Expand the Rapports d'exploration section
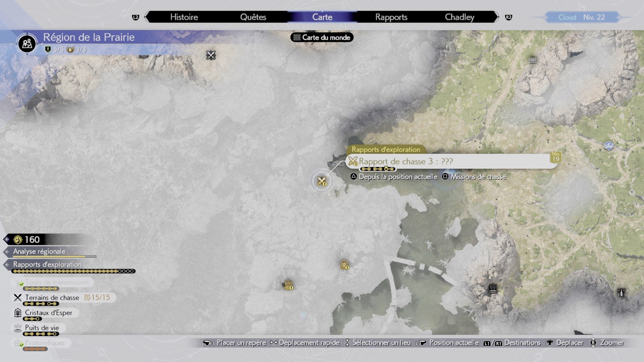 47,264
